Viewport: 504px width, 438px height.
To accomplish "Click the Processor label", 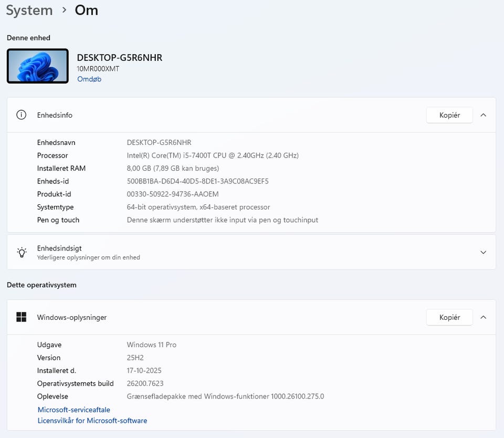I will coord(52,155).
